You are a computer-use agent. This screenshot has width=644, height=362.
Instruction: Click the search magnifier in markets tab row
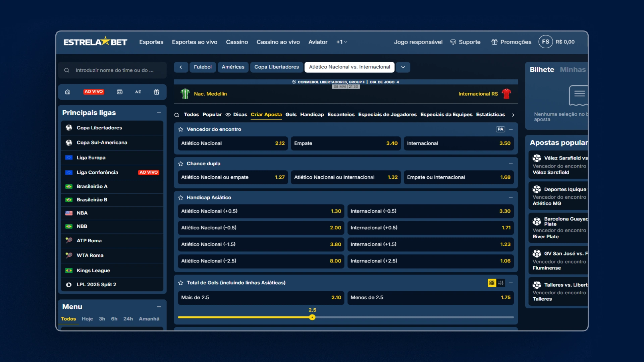pyautogui.click(x=177, y=115)
